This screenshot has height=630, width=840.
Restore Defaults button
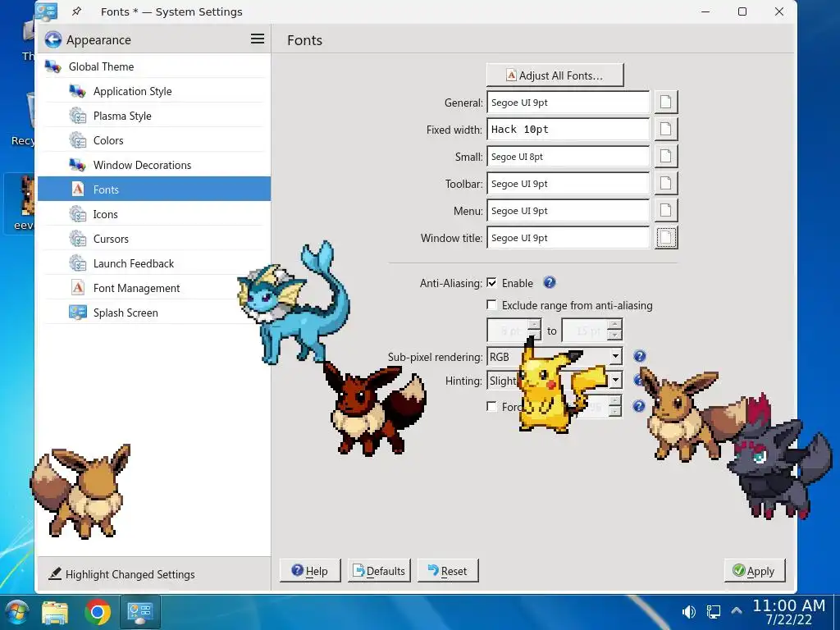[x=379, y=571]
